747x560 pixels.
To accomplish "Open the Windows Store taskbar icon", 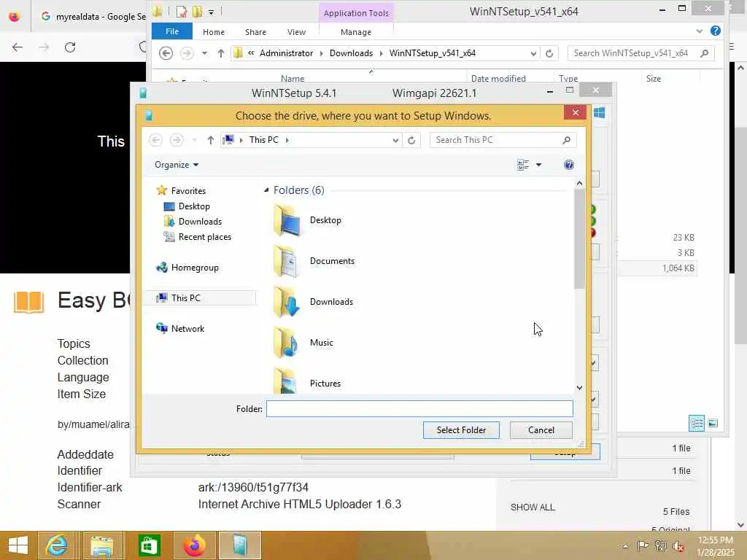I will pos(149,545).
